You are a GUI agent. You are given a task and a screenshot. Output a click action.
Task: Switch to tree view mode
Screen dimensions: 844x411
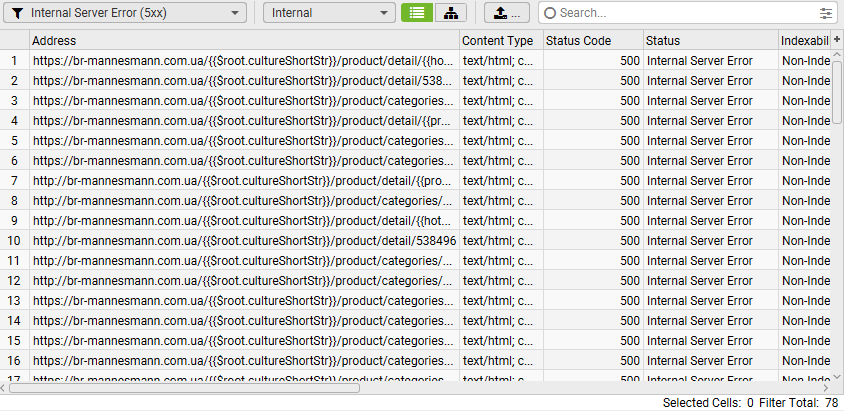coord(451,13)
